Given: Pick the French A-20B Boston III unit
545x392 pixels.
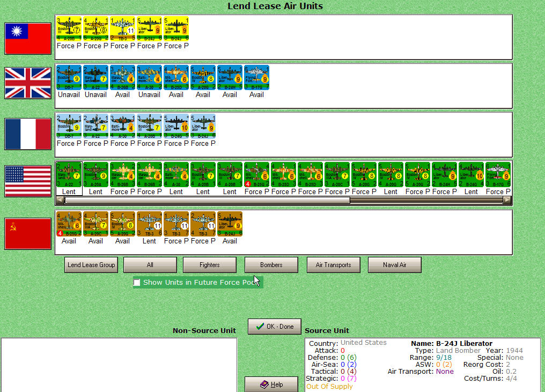Looking at the screenshot, I should pos(149,127).
